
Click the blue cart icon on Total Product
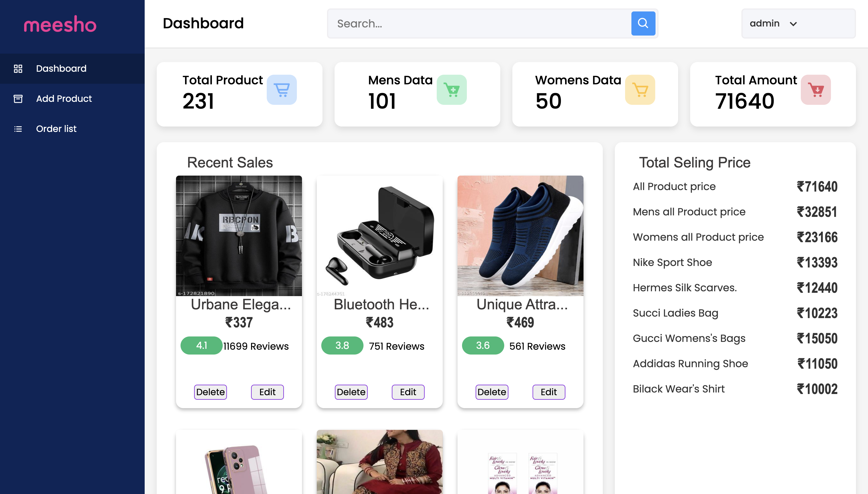point(281,89)
